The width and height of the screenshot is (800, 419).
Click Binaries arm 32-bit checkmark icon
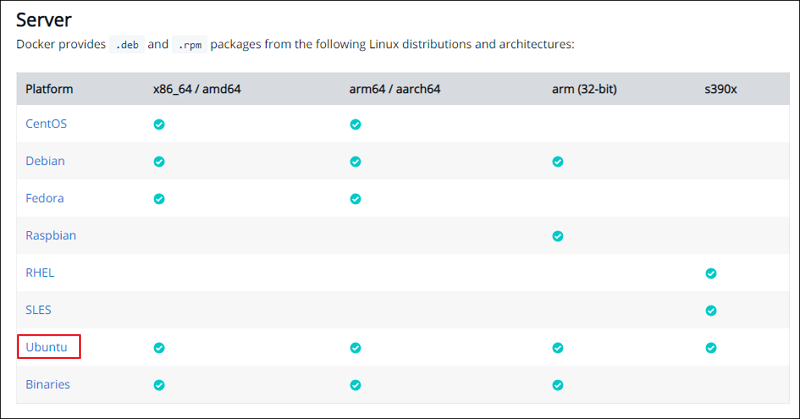point(558,385)
